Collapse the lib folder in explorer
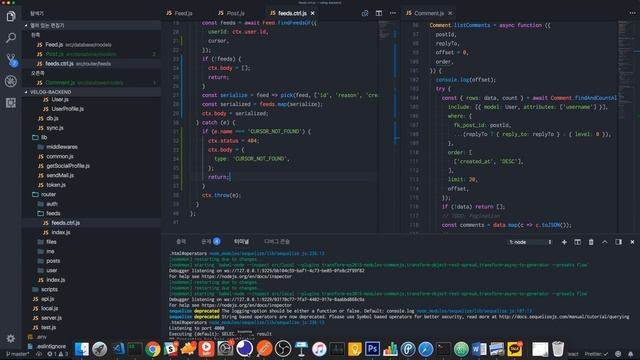Viewport: 640px width, 360px height. click(91, 138)
